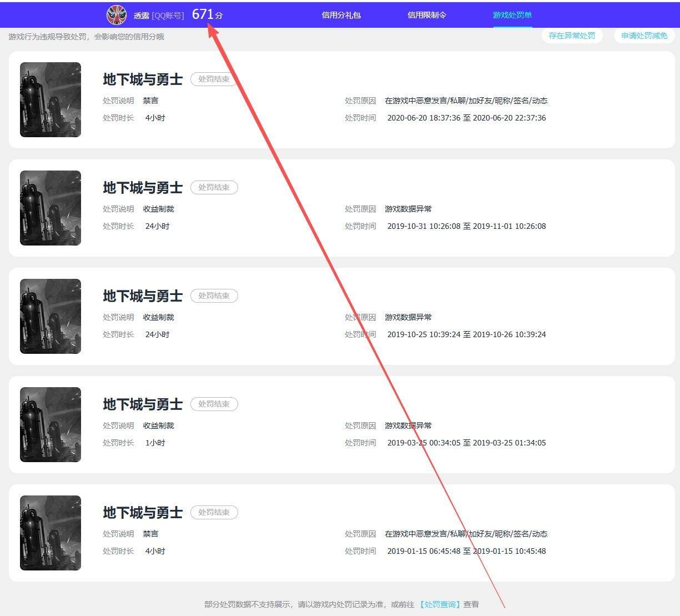680x616 pixels.
Task: Click the 申请处罚减免 button
Action: (x=644, y=36)
